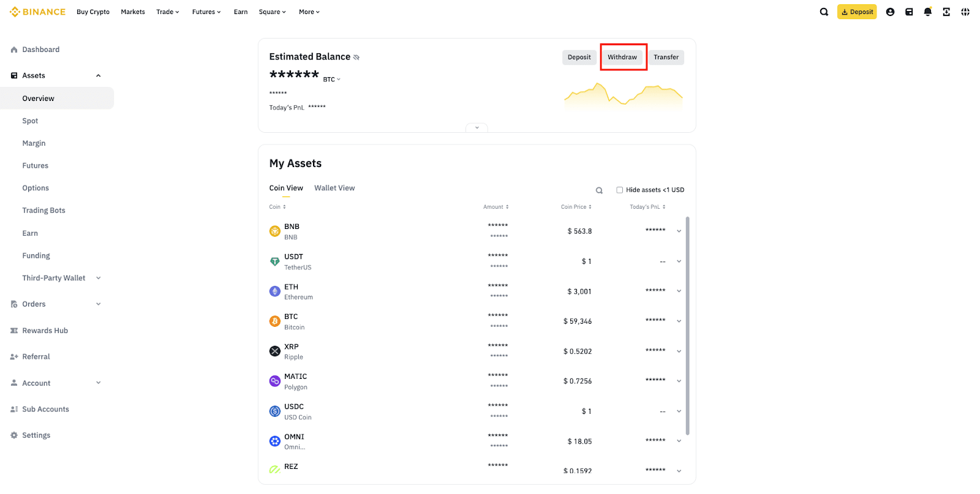Expand the Orders sidebar section
980x494 pixels.
pyautogui.click(x=98, y=304)
